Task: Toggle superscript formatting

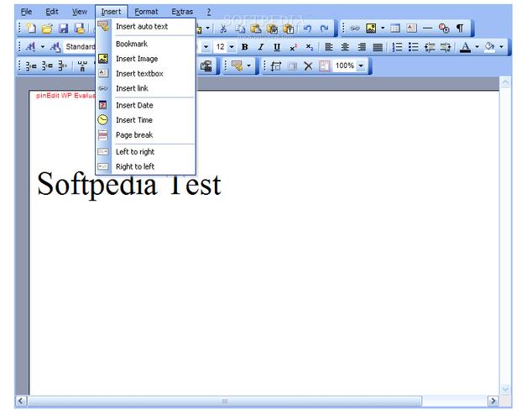Action: pyautogui.click(x=294, y=47)
